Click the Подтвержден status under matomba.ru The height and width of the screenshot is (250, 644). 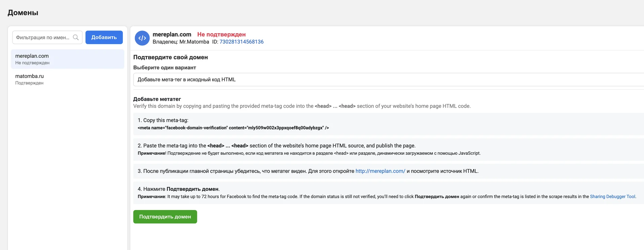coord(29,83)
